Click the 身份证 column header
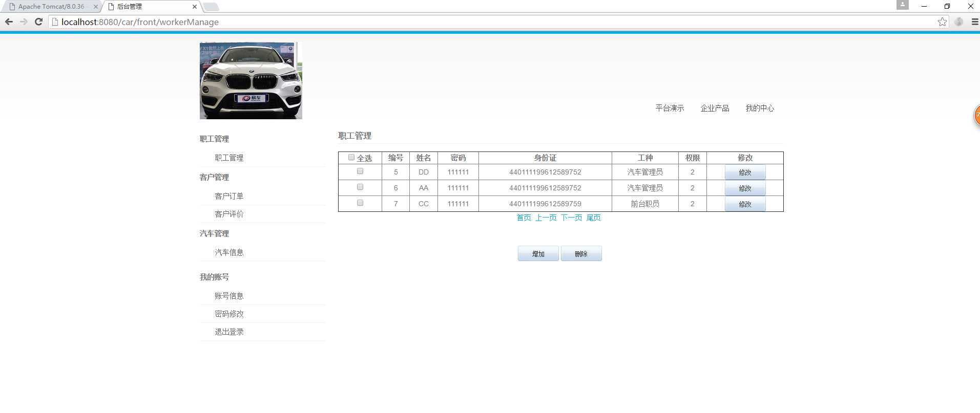Image resolution: width=980 pixels, height=413 pixels. [545, 158]
